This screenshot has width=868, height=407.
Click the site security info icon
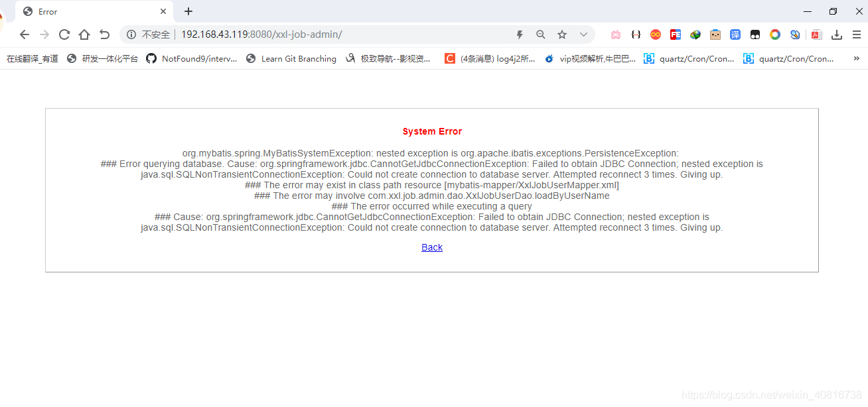(x=131, y=34)
